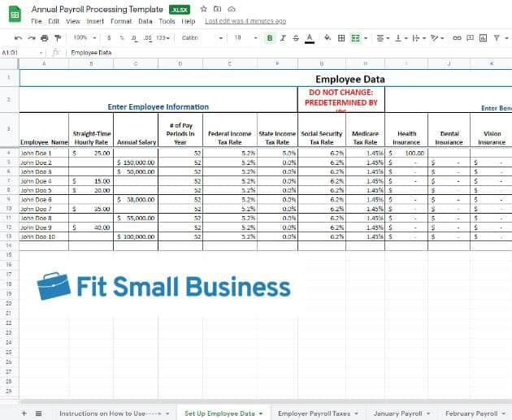Switch to Employer Payroll Taxes tab

(x=318, y=414)
